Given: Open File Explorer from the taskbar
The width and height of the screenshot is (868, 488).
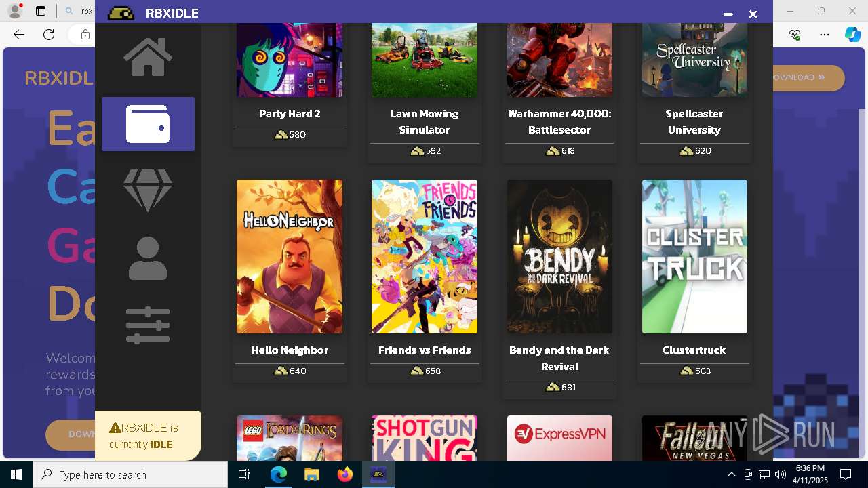Looking at the screenshot, I should point(311,474).
